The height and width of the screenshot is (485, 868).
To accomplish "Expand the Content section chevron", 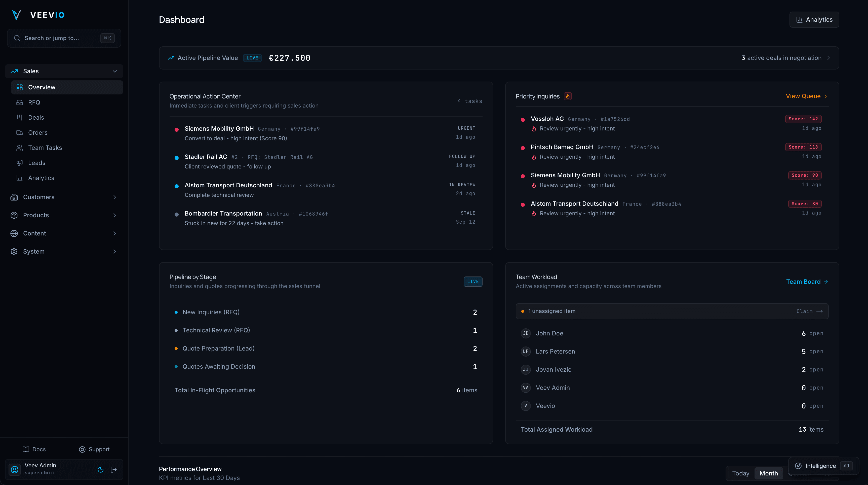I will pos(114,233).
